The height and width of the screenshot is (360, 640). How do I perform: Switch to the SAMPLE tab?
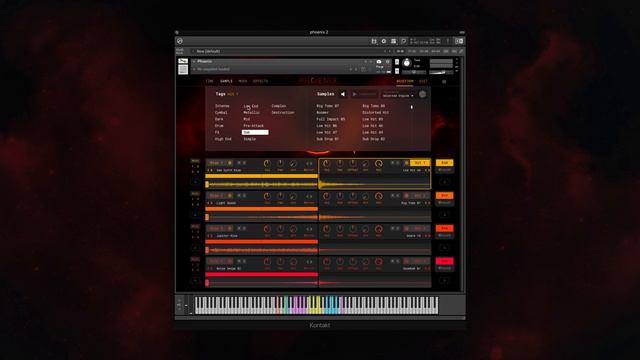226,81
